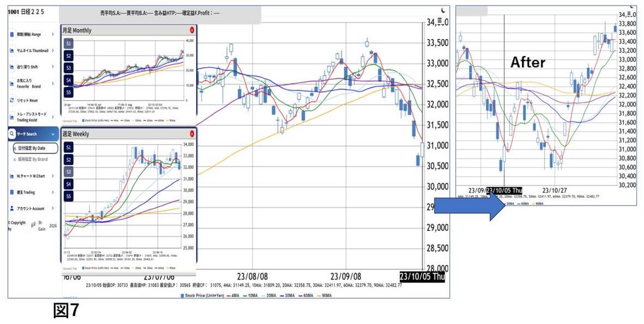Toggle dark mode moon icon on After chart

(633, 6)
